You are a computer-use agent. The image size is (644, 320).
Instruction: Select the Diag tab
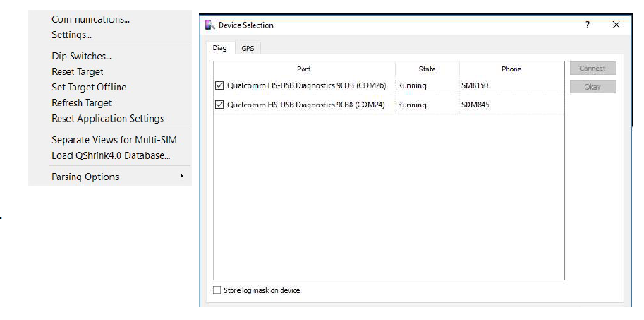(x=220, y=49)
